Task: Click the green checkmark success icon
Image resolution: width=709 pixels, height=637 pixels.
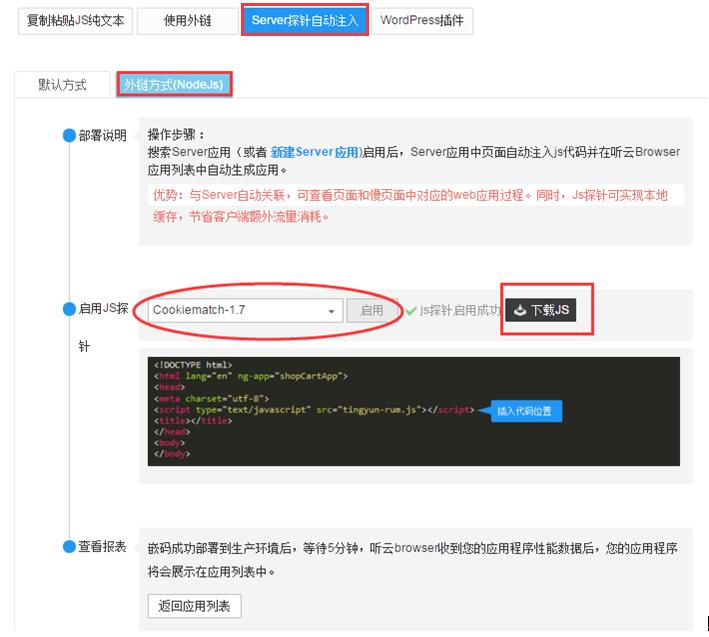Action: click(x=410, y=311)
